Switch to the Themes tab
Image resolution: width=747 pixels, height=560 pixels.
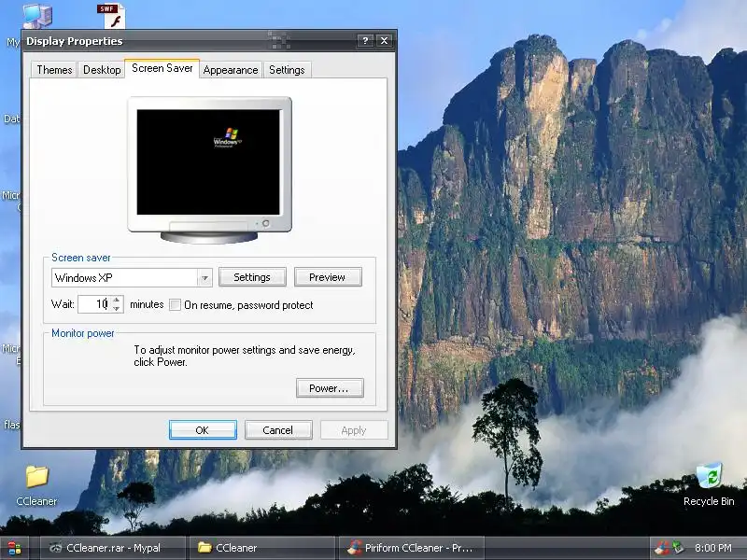(54, 69)
